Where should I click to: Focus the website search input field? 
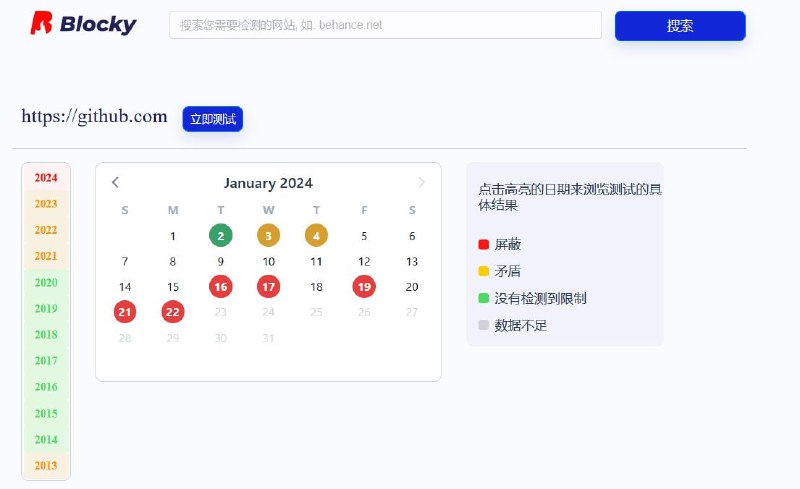pyautogui.click(x=385, y=25)
